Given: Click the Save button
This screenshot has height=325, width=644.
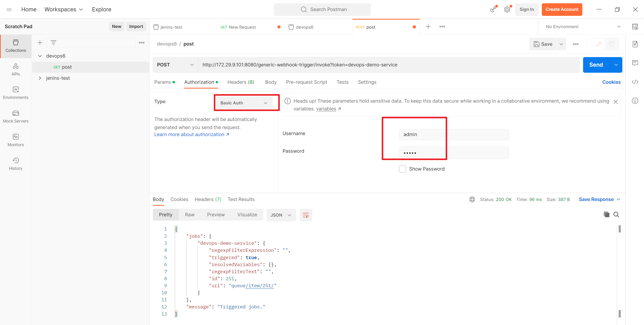Looking at the screenshot, I should click(543, 44).
